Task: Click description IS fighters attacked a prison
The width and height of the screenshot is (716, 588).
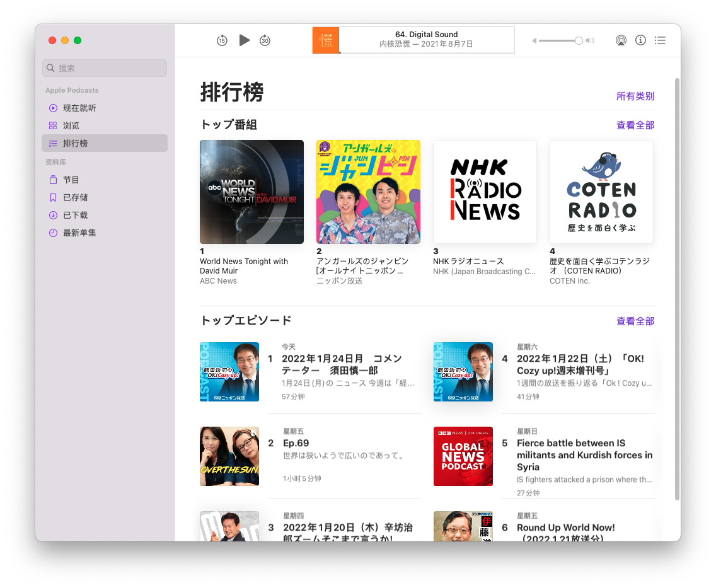Action: click(584, 480)
